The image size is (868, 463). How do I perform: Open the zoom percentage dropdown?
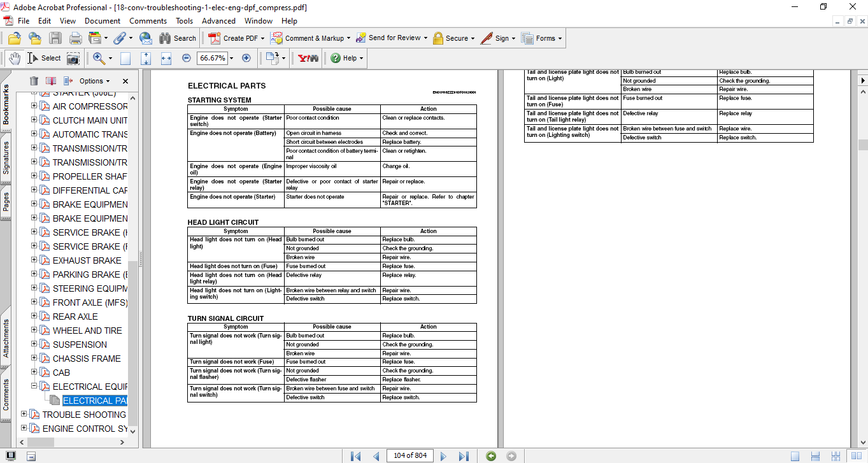click(x=231, y=58)
